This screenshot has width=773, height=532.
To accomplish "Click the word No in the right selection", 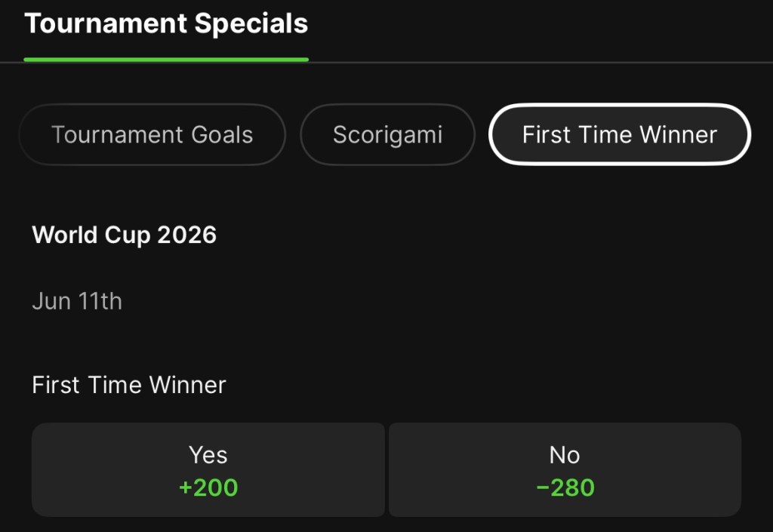I will [x=565, y=455].
